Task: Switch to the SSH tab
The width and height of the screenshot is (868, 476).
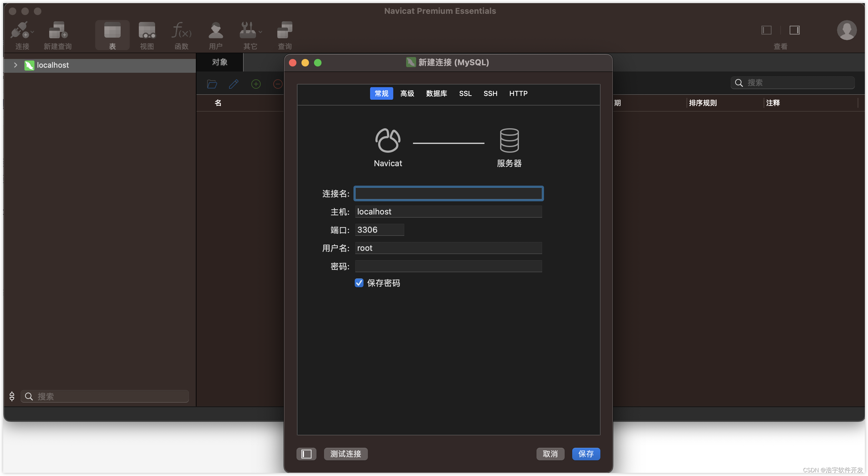Action: pos(490,93)
